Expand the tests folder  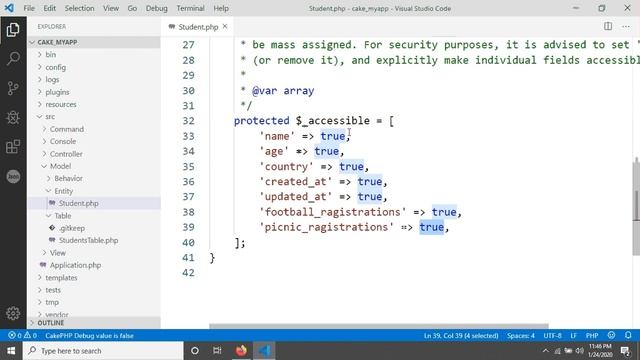[x=94, y=290]
